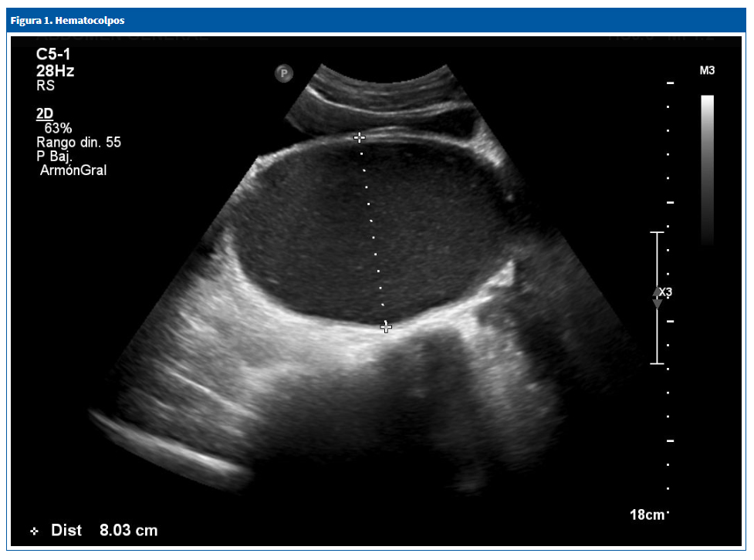Image resolution: width=754 pixels, height=560 pixels.
Task: Click the 63% gain value
Action: (x=58, y=128)
